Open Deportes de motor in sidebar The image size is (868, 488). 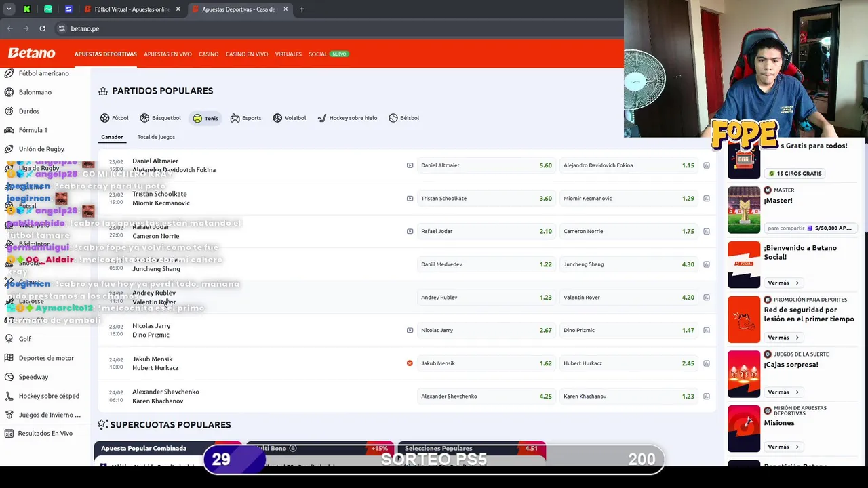[x=46, y=358]
